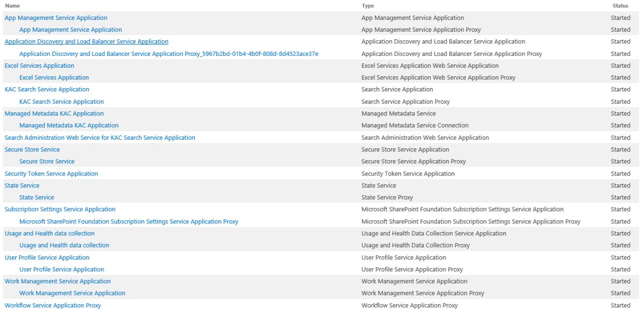Click Started status in Proxy_5967b2bd row
Viewport: 644px width, 317px height.
click(x=620, y=54)
